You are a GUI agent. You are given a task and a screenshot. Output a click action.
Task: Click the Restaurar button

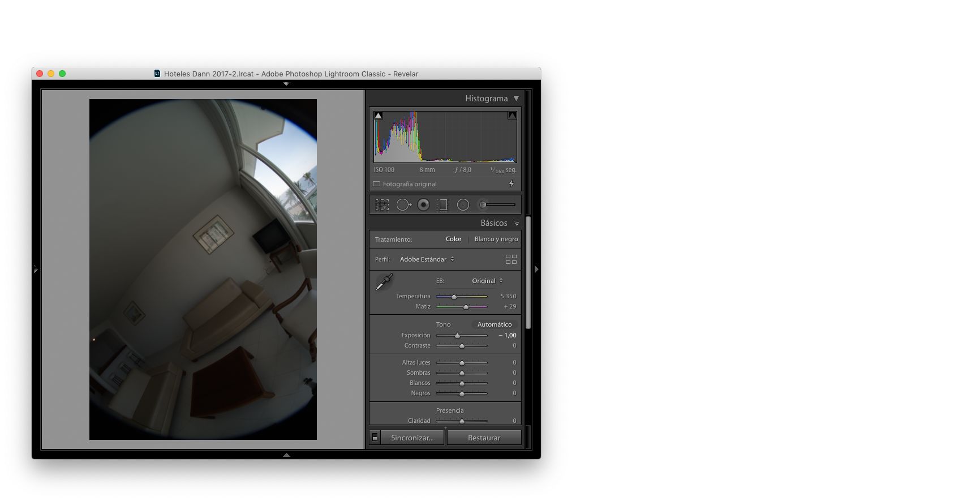coord(484,438)
